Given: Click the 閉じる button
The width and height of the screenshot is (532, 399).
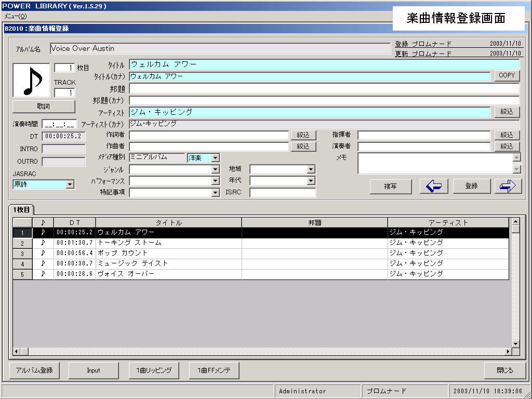Looking at the screenshot, I should (505, 370).
